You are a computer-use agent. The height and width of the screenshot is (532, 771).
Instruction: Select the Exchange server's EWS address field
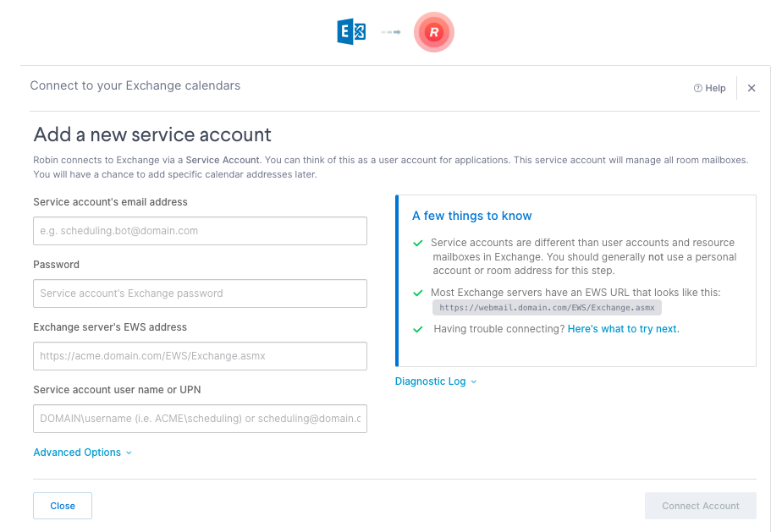pyautogui.click(x=200, y=356)
